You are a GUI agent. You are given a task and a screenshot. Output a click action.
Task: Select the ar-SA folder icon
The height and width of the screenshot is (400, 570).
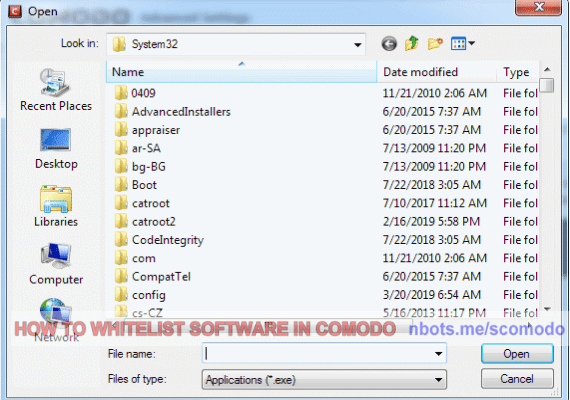[121, 148]
